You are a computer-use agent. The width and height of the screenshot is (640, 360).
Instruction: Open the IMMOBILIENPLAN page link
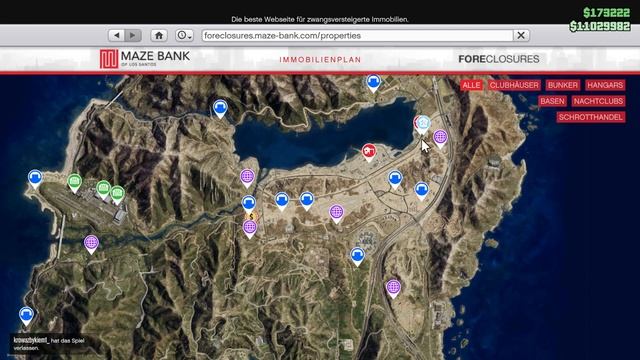(320, 60)
